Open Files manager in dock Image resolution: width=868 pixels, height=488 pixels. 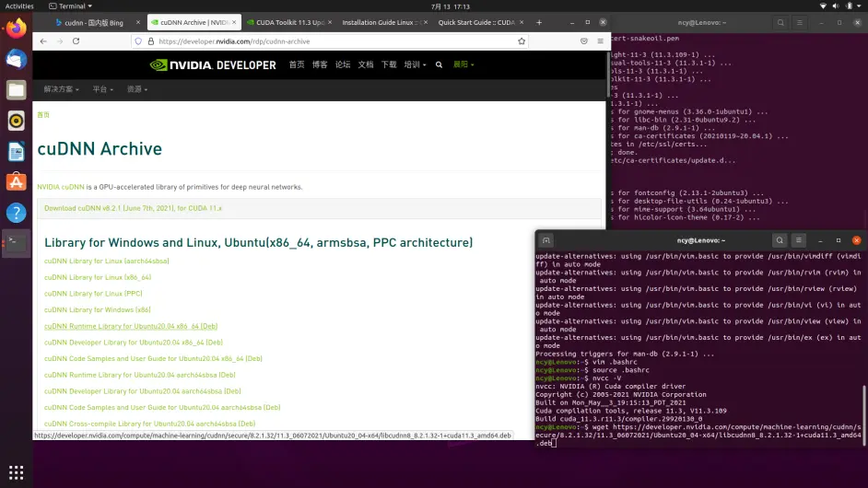[16, 89]
